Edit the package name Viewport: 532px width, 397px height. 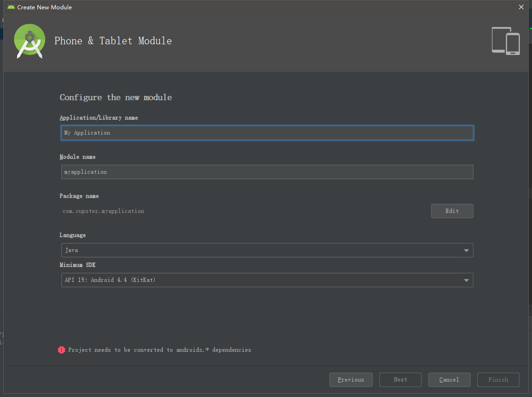click(452, 211)
